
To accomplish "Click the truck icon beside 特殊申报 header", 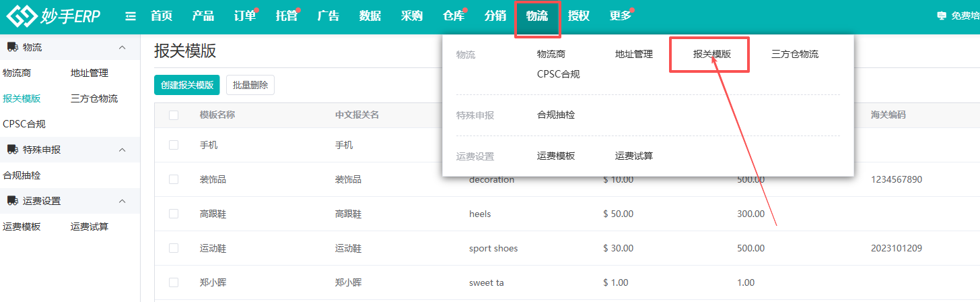I will tap(12, 150).
